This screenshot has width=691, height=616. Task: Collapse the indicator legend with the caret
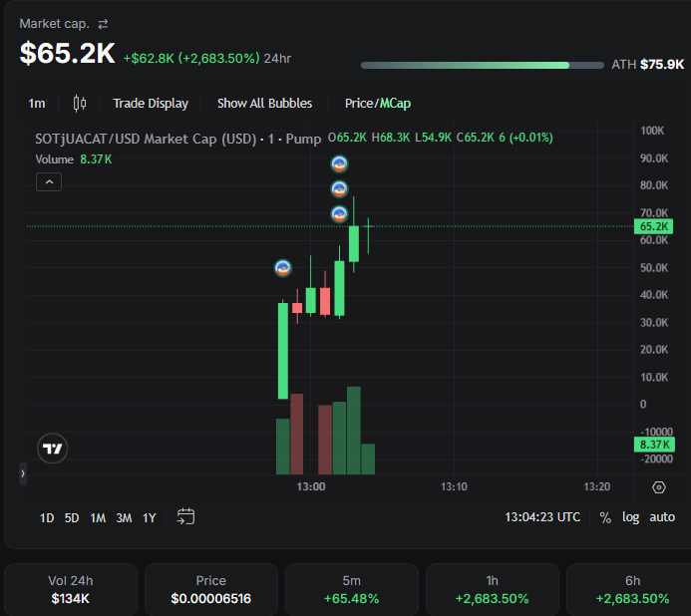[49, 182]
